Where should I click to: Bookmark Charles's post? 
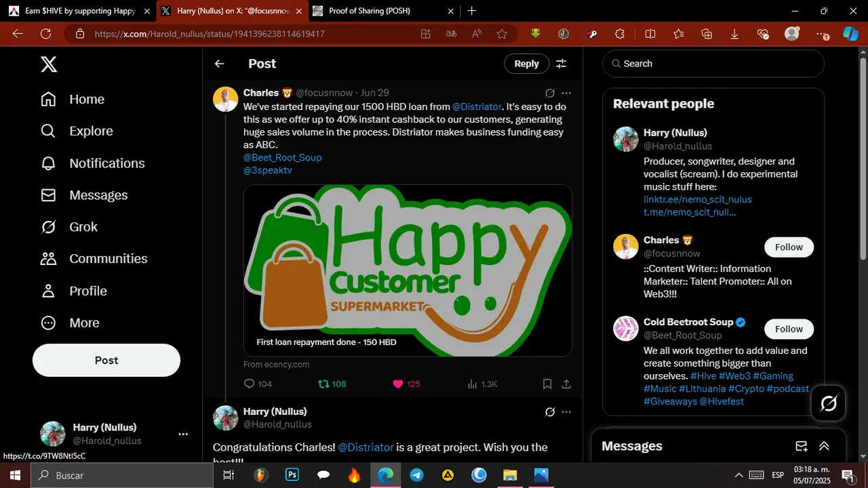click(x=547, y=384)
